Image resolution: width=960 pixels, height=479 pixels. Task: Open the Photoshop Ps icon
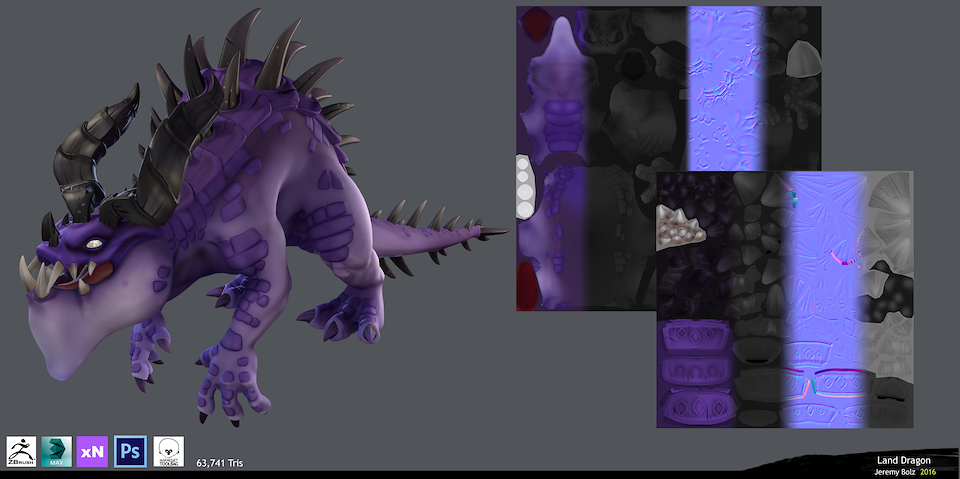point(130,451)
